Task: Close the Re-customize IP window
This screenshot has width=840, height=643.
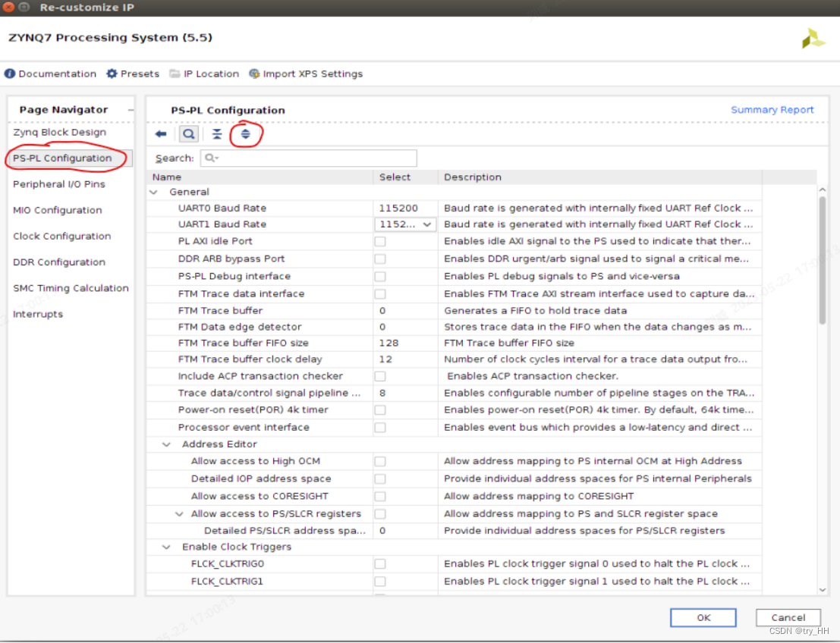Action: click(8, 7)
